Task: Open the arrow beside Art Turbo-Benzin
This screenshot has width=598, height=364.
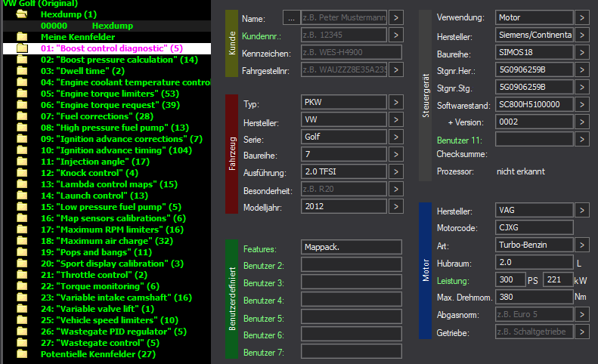Action: tap(582, 245)
